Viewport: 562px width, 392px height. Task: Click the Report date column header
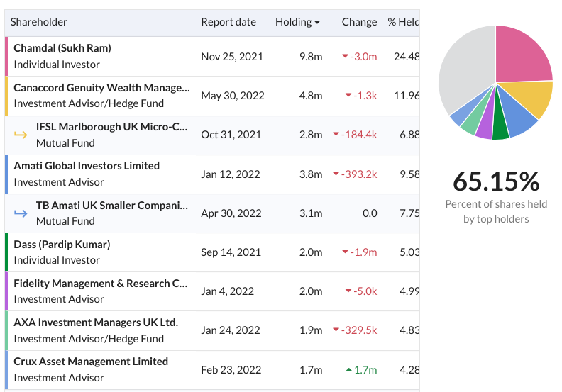point(228,22)
